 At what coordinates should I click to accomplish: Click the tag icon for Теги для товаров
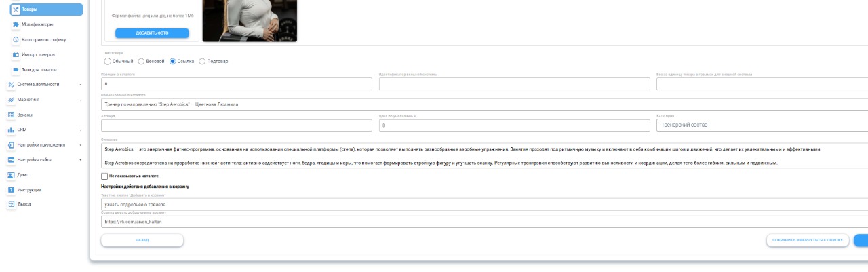pos(16,69)
